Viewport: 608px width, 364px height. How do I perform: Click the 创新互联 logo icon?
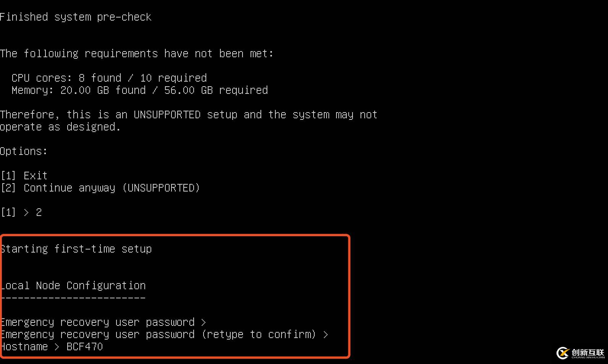tap(563, 353)
